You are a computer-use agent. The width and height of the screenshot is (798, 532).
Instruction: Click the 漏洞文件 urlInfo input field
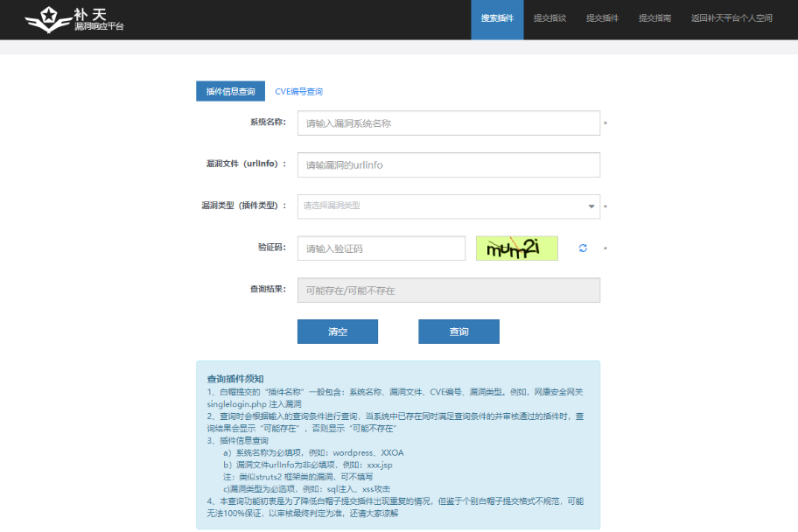point(448,164)
